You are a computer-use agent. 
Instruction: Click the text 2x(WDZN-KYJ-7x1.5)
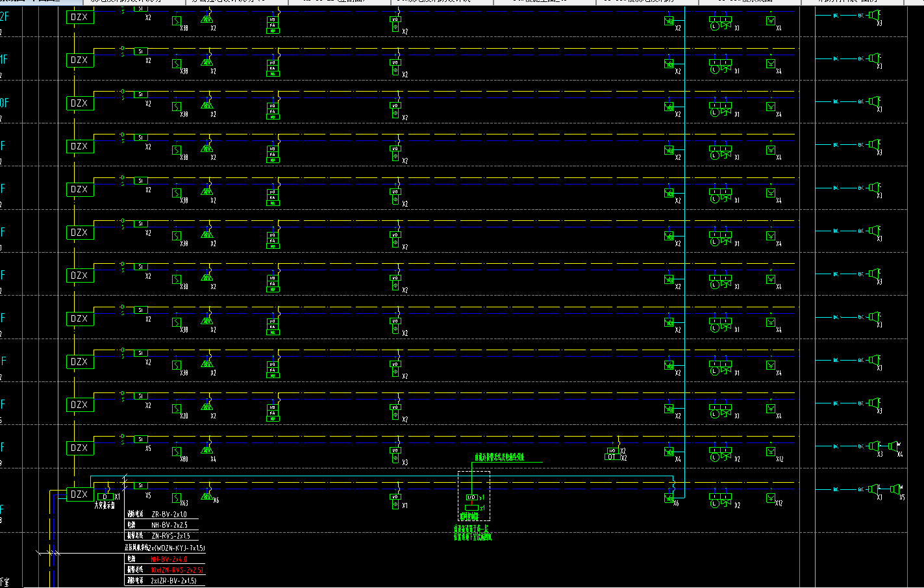[x=176, y=548]
